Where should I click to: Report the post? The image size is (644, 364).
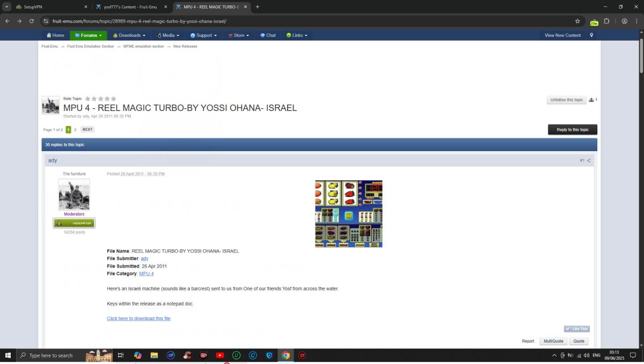click(528, 341)
